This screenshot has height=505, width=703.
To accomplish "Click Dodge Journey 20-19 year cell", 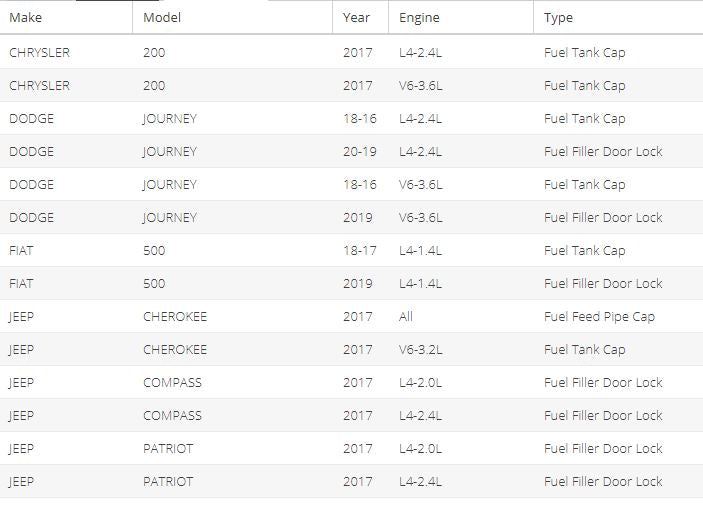I will [360, 152].
